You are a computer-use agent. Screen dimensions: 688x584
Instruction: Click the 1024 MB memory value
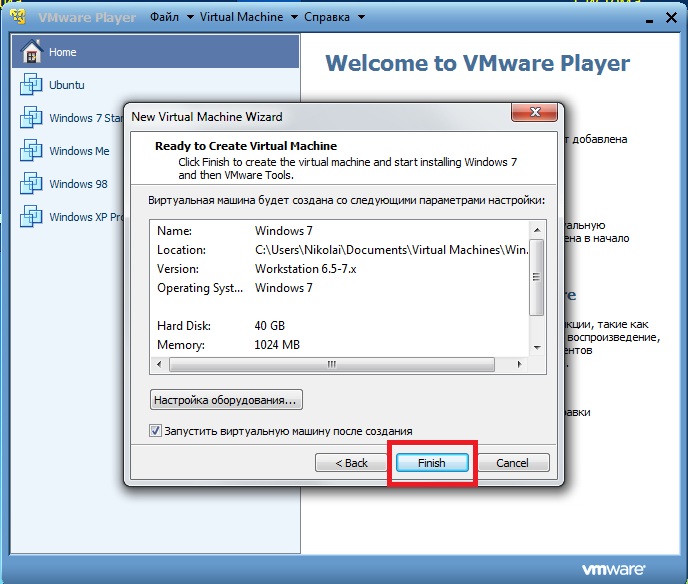click(x=277, y=344)
